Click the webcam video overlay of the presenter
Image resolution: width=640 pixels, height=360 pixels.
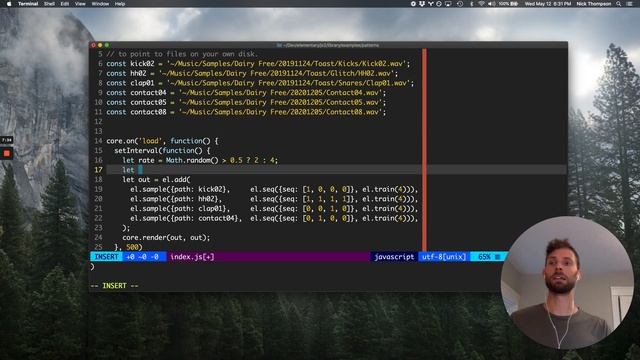pyautogui.click(x=567, y=282)
